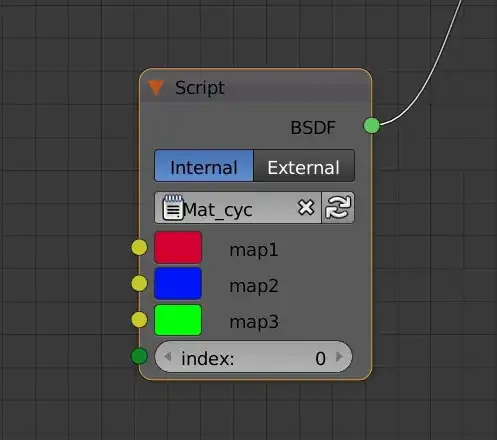Click the index green input socket
This screenshot has height=440, width=497.
point(139,356)
